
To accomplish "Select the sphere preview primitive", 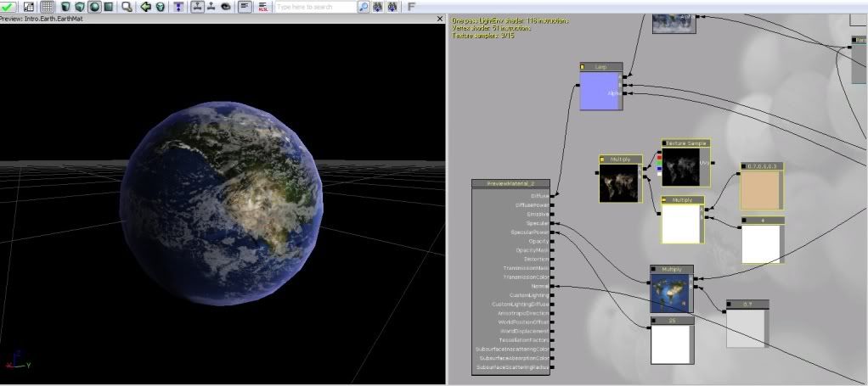I will pos(94,7).
